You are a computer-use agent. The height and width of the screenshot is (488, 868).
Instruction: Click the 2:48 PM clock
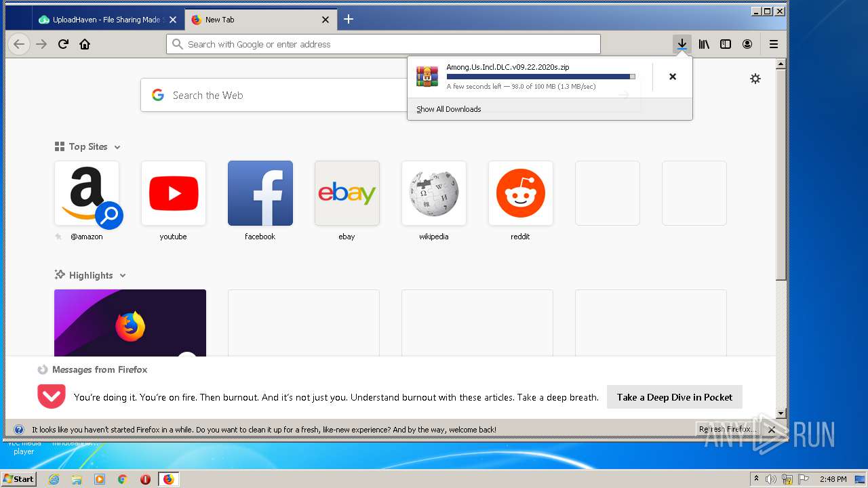coord(833,479)
